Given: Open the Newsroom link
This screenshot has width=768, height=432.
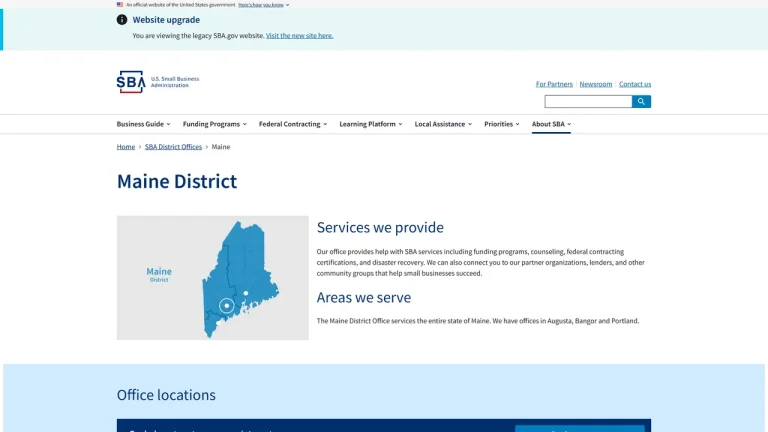Looking at the screenshot, I should (x=596, y=84).
